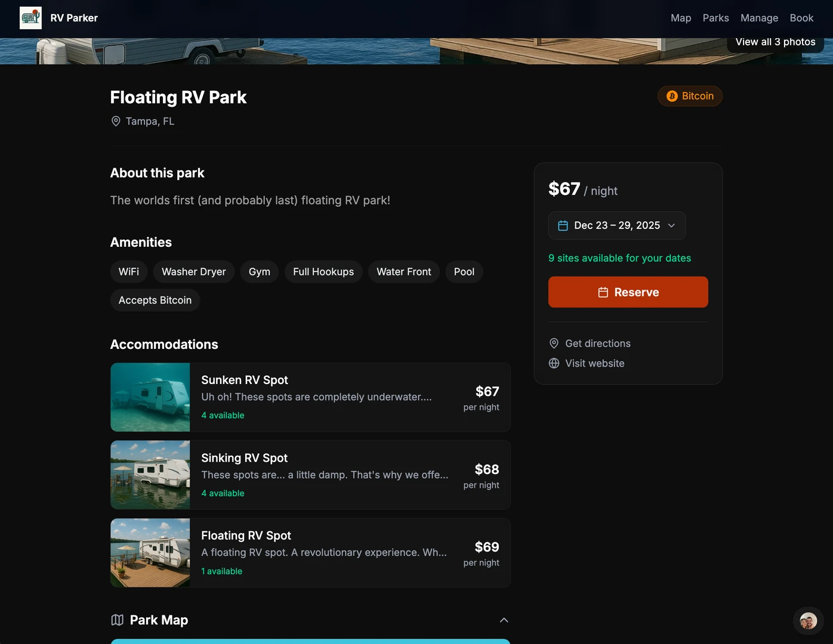
Task: Open the Map nav item
Action: pos(680,18)
